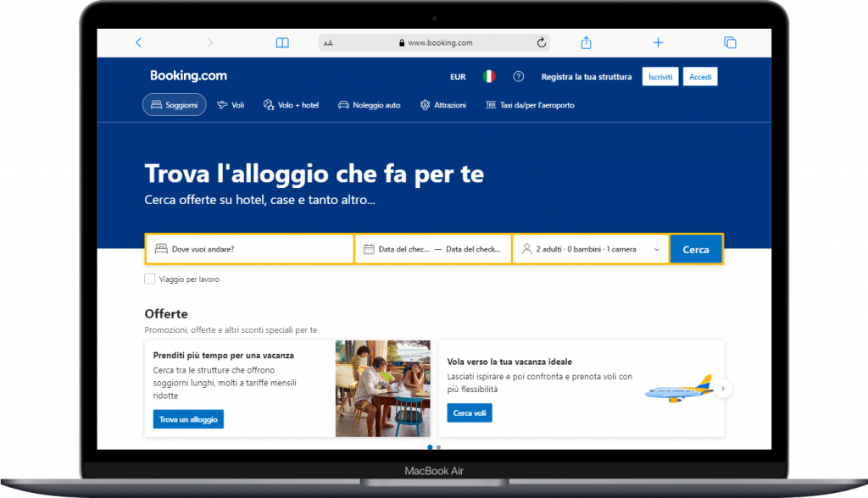Select the Voli tab

coord(231,105)
